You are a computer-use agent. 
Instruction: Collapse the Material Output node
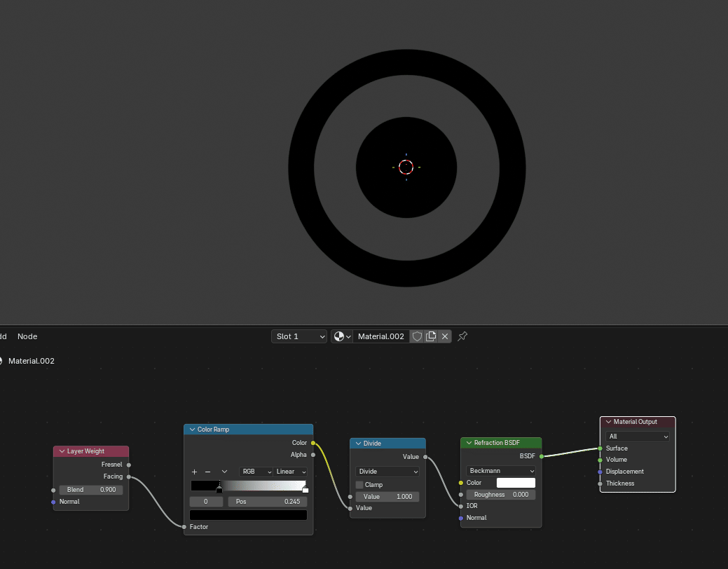coord(608,423)
